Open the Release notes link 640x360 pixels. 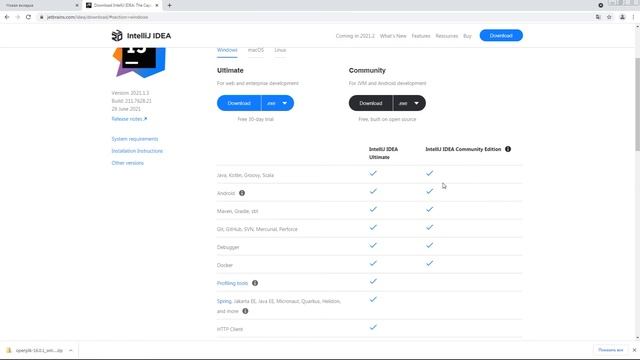coord(129,119)
